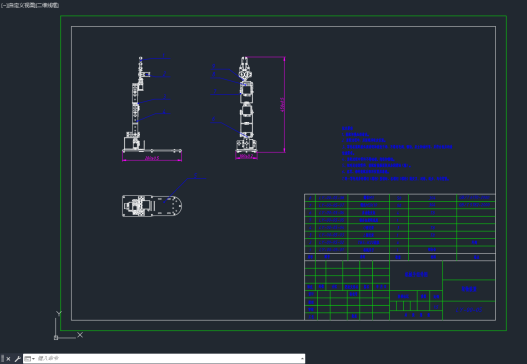Select the top view drawing of the arm
The width and height of the screenshot is (527, 364).
[152, 206]
